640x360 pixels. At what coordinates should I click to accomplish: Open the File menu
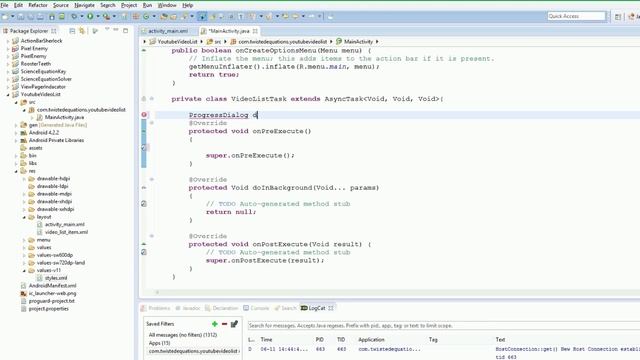[4, 5]
